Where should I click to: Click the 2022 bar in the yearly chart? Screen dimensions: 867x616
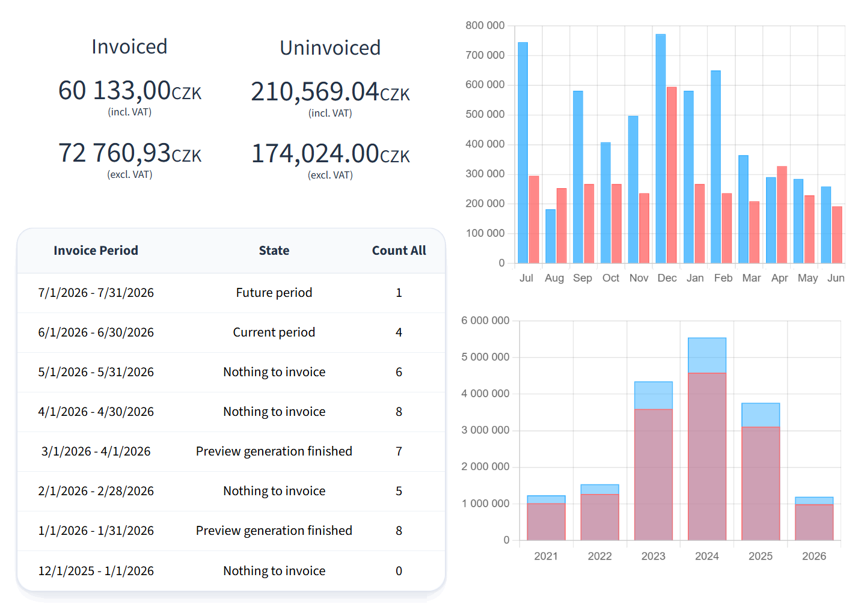(600, 513)
